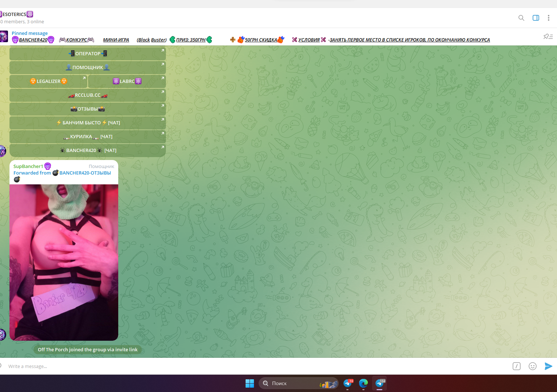Toggle the side panel icon in header

click(536, 18)
